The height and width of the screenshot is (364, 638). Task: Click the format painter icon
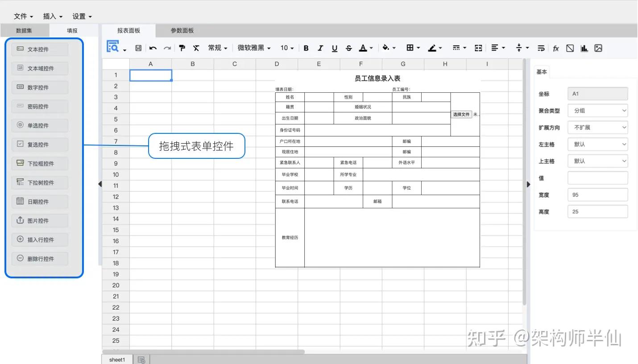pyautogui.click(x=182, y=48)
